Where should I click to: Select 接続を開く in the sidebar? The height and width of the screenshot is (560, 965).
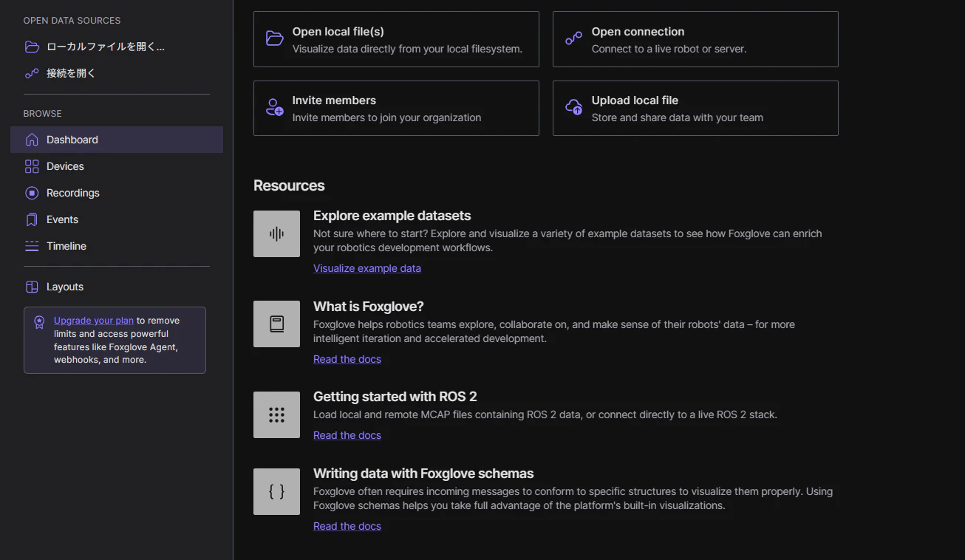point(117,73)
